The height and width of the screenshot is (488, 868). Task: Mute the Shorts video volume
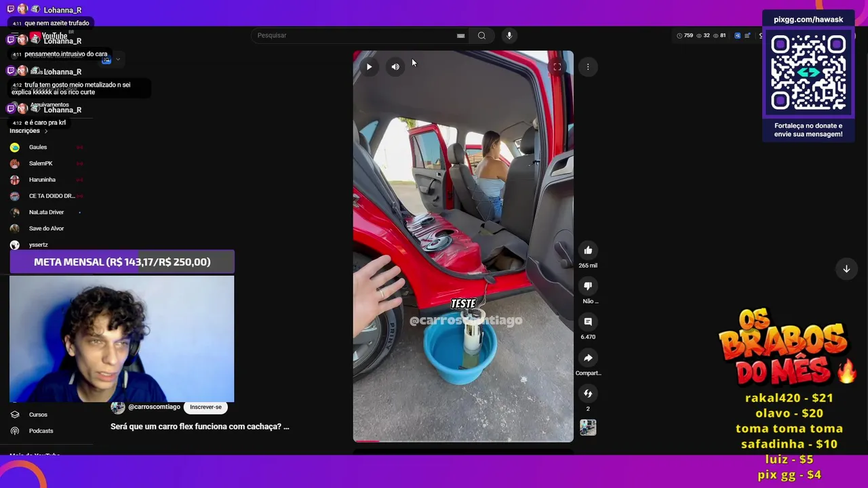tap(395, 66)
